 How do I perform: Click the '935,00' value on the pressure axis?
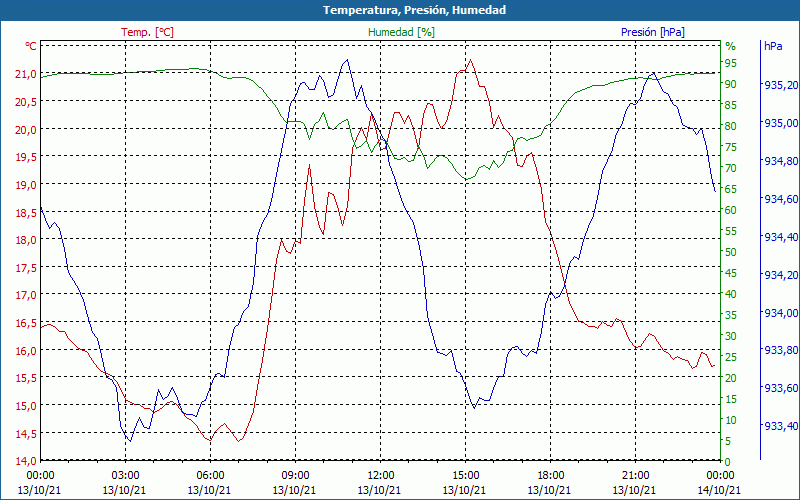click(781, 123)
